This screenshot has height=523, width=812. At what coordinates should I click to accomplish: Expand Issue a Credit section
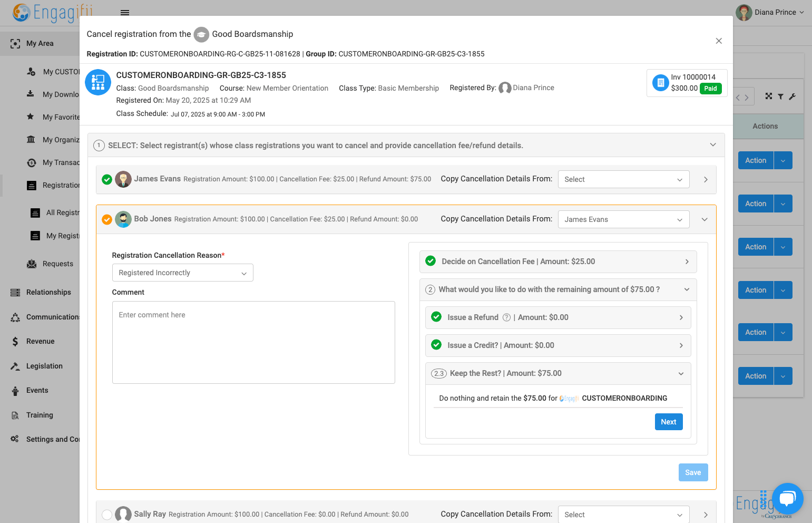click(558, 345)
